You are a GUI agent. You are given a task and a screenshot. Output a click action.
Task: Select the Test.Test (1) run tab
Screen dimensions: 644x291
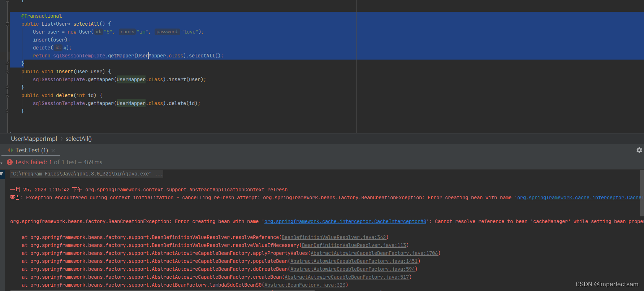pos(31,150)
